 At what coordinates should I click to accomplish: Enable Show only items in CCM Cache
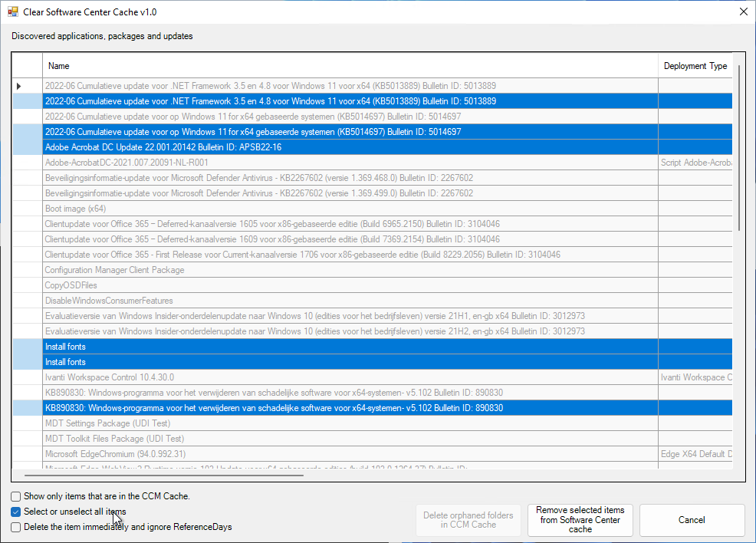16,496
